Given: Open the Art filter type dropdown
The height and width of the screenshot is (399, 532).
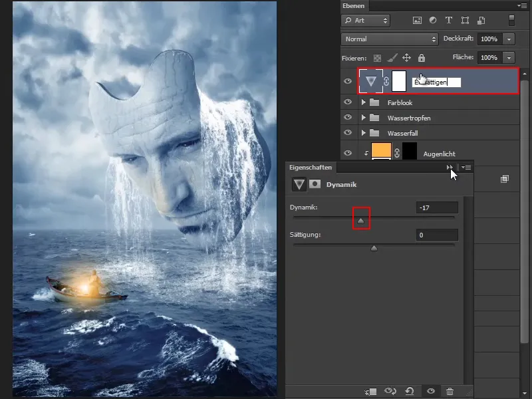Looking at the screenshot, I should [x=366, y=21].
